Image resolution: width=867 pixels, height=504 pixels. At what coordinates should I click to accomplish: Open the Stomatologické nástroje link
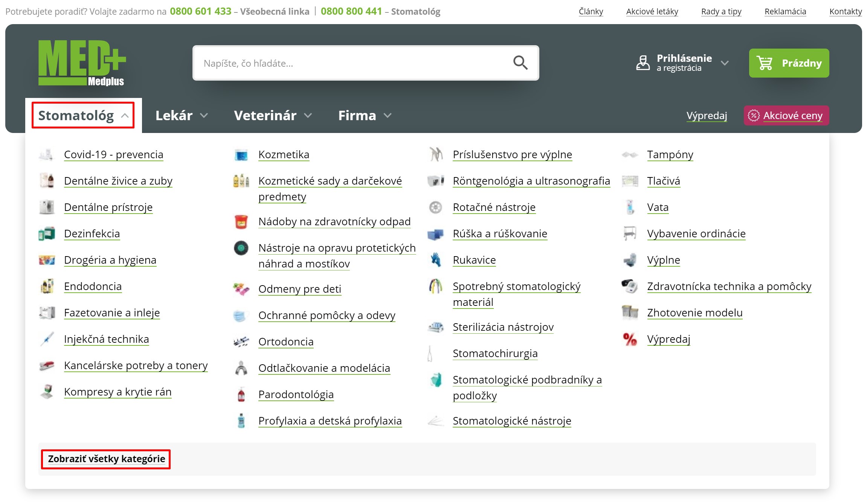512,421
